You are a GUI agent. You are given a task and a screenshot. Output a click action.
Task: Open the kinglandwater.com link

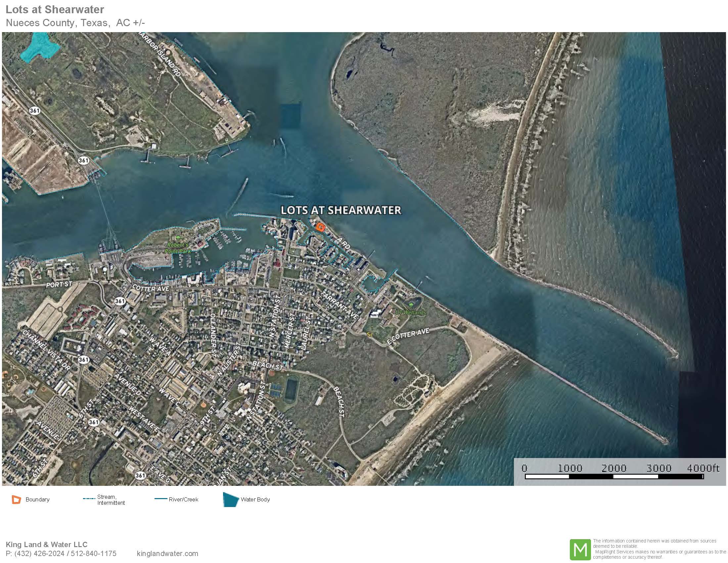pyautogui.click(x=167, y=553)
